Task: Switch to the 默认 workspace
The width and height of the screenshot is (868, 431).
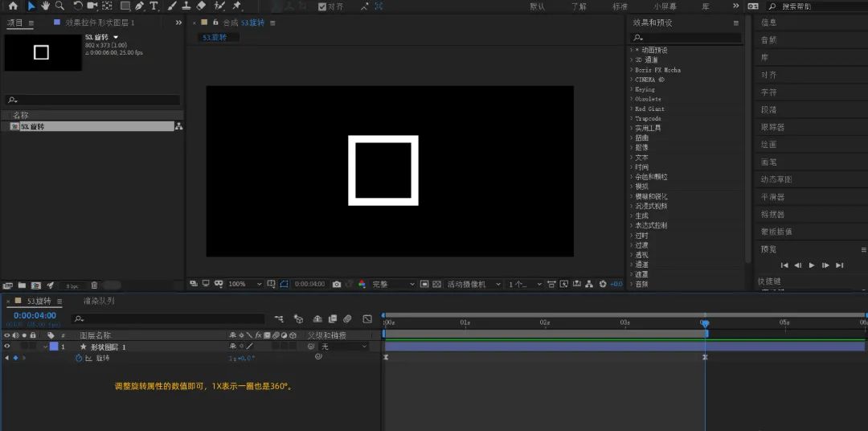Action: pyautogui.click(x=537, y=6)
